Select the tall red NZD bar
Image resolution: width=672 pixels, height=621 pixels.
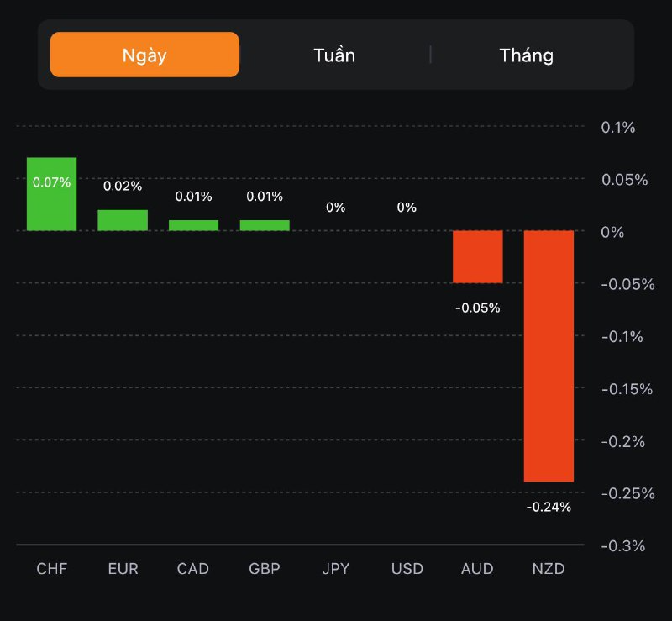pos(549,355)
